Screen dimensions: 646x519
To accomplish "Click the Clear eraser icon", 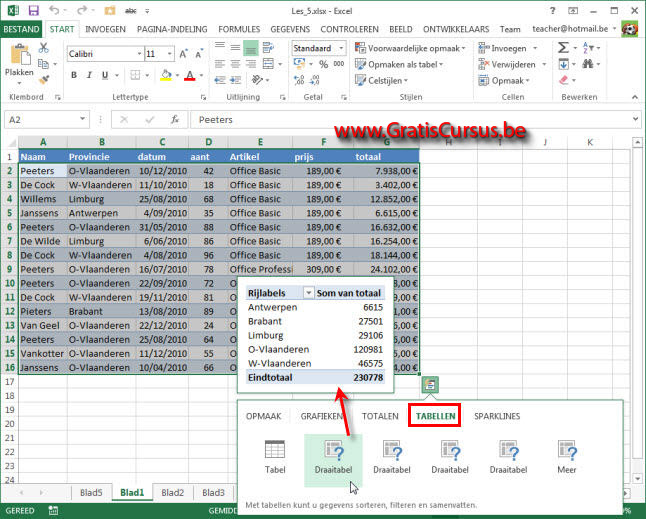I will click(x=564, y=80).
